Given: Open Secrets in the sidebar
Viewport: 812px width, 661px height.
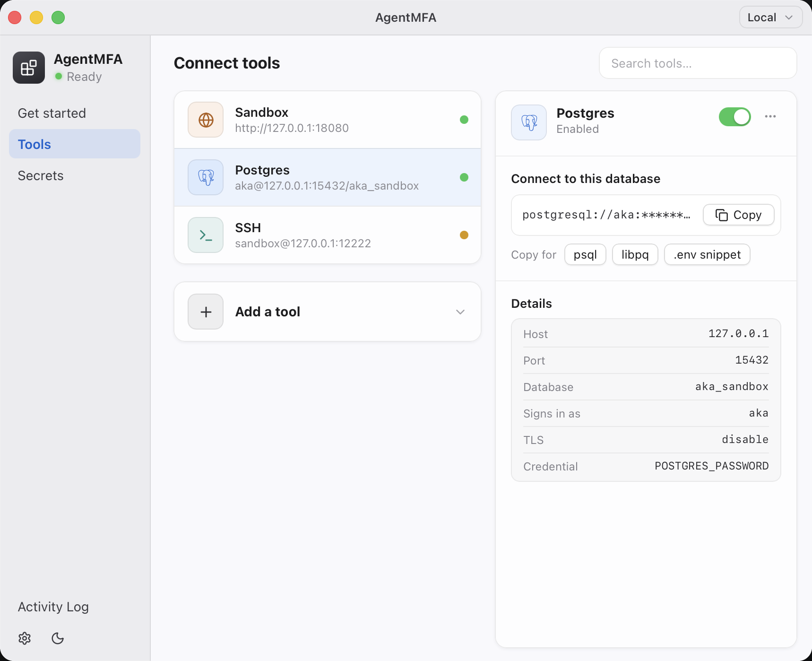Looking at the screenshot, I should coord(75,175).
